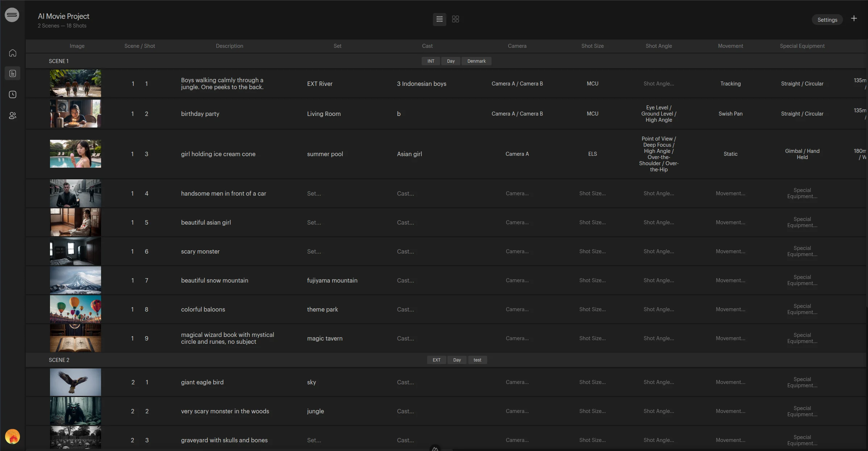This screenshot has height=451, width=868.
Task: Toggle the INT tag on Scene 1
Action: tap(430, 61)
